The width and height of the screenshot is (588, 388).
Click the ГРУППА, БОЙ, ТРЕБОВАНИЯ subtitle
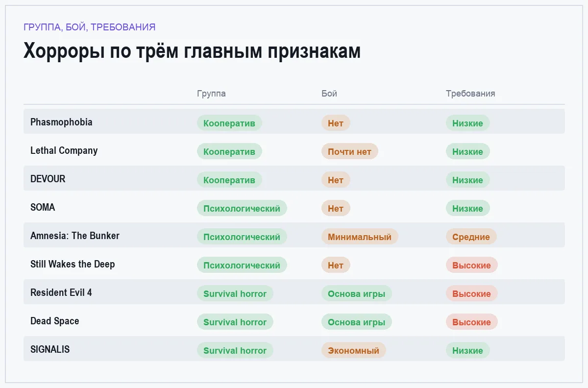coord(90,27)
